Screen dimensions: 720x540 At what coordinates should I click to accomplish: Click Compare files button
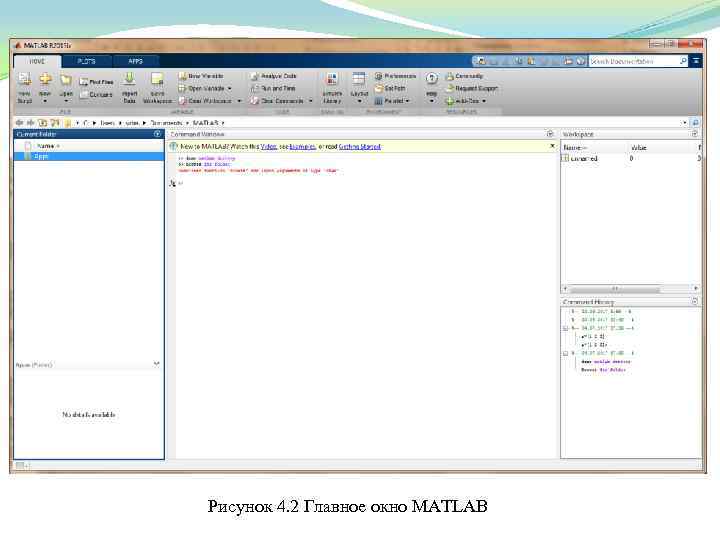point(96,95)
